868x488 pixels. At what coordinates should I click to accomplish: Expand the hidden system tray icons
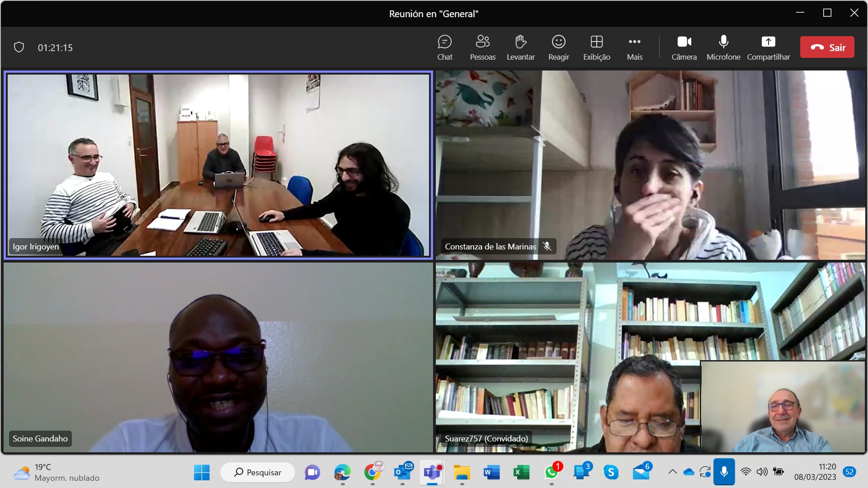coord(672,472)
